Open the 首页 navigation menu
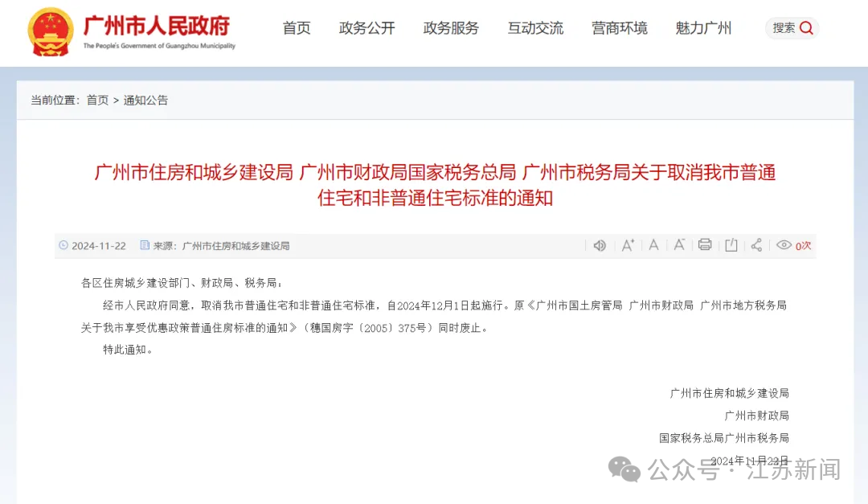The image size is (868, 504). [297, 28]
